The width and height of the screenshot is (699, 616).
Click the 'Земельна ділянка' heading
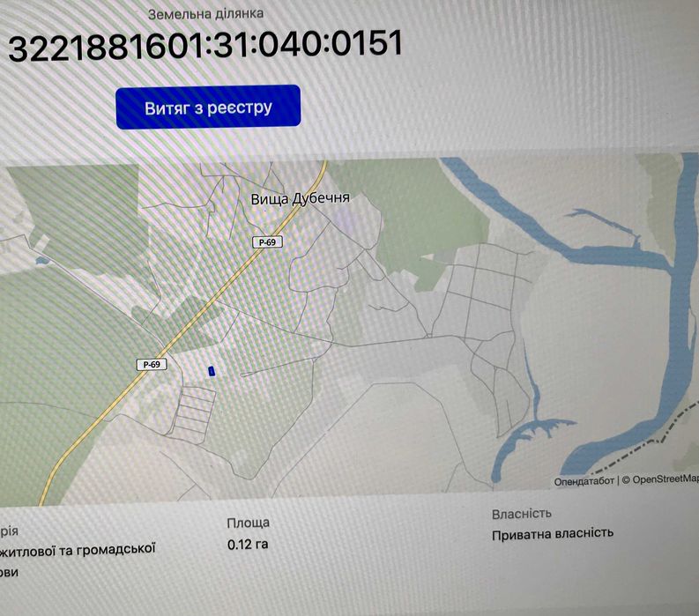205,14
